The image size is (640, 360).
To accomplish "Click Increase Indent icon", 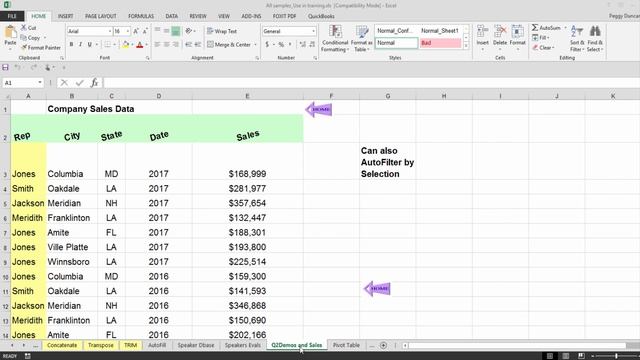I will [198, 44].
